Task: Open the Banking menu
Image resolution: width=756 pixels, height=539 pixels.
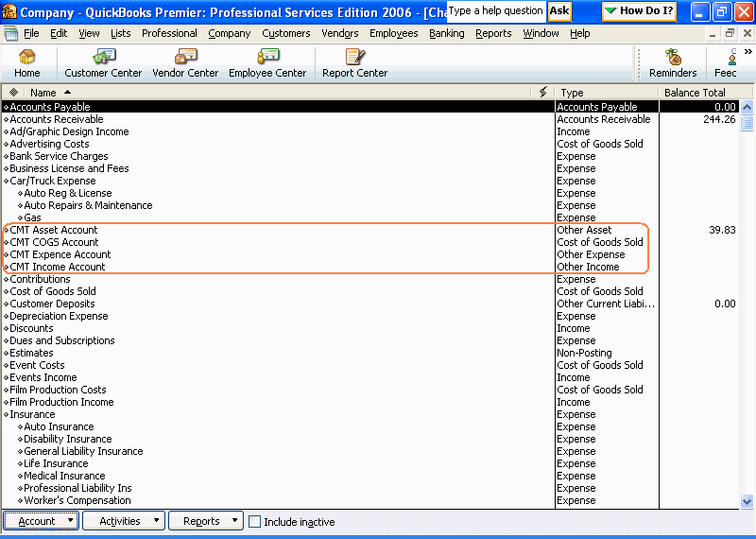Action: pyautogui.click(x=446, y=33)
